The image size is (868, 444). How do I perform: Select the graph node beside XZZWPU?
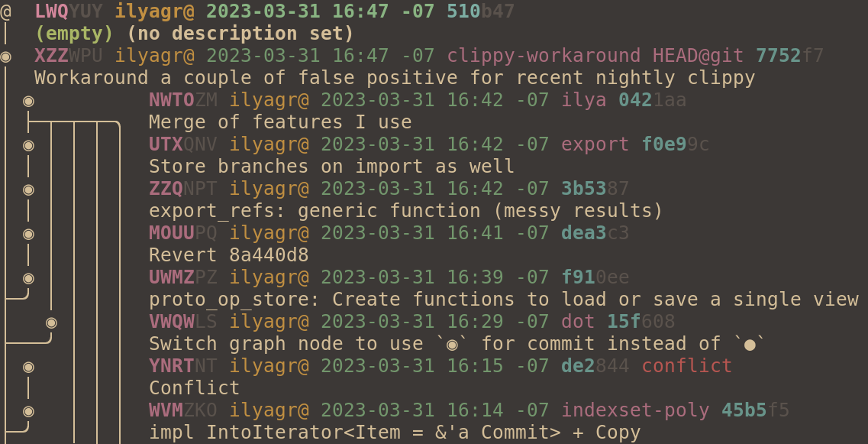click(x=5, y=56)
